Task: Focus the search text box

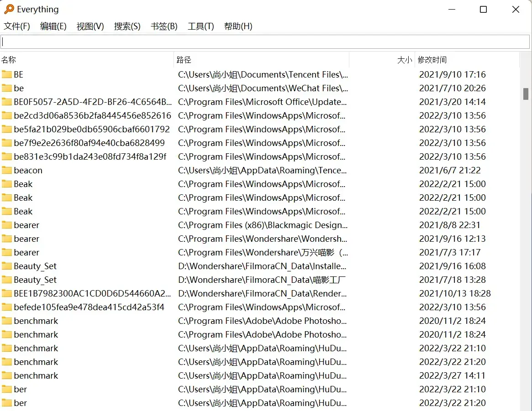Action: click(x=265, y=42)
